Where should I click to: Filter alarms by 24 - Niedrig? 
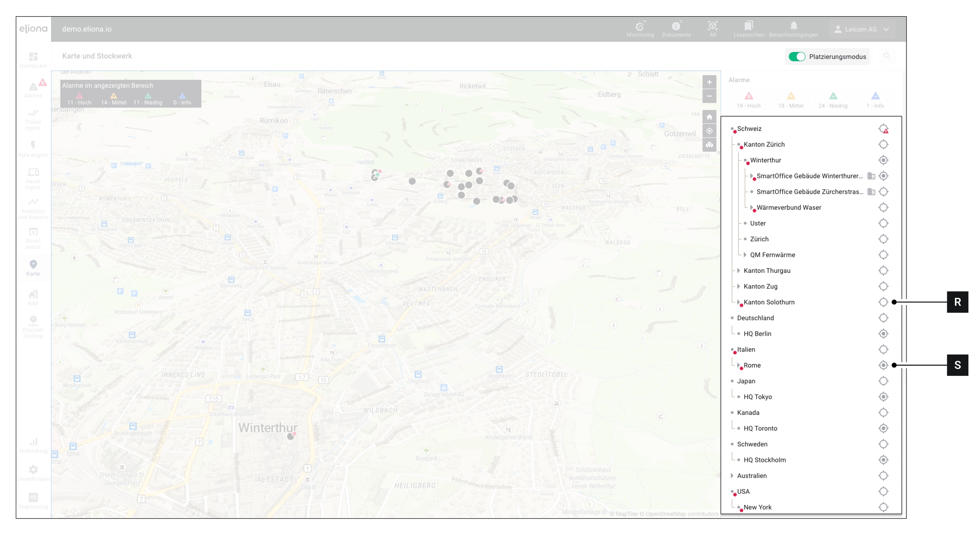(833, 100)
